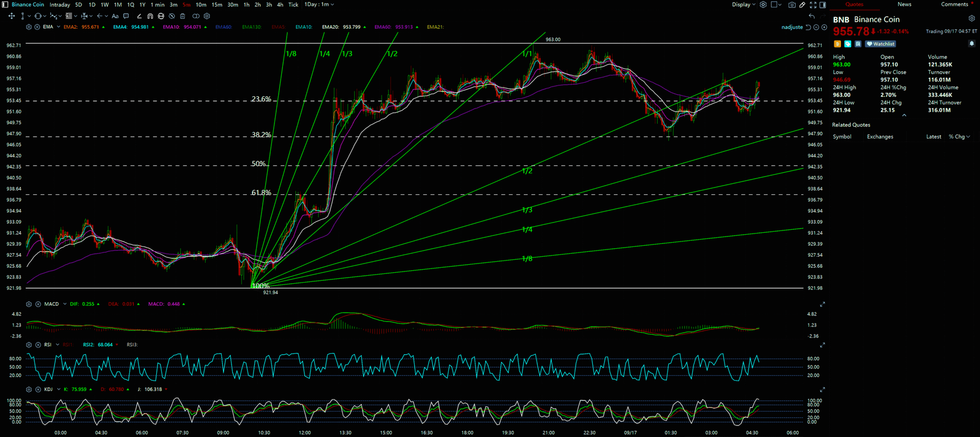Enable the magnet snap tool
This screenshot has height=437, width=980.
(x=150, y=16)
